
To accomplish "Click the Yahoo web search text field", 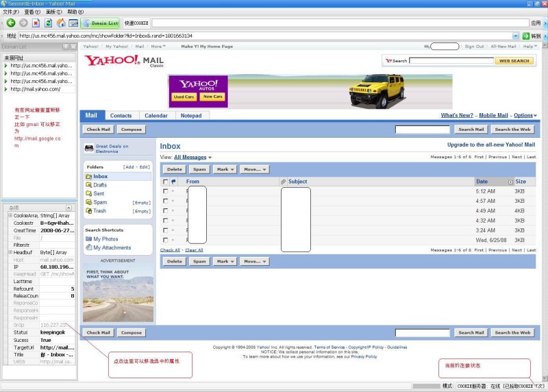I will [451, 61].
